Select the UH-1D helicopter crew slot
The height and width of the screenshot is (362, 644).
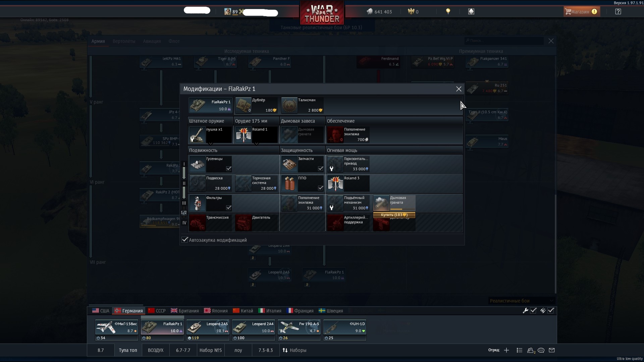pos(344,330)
